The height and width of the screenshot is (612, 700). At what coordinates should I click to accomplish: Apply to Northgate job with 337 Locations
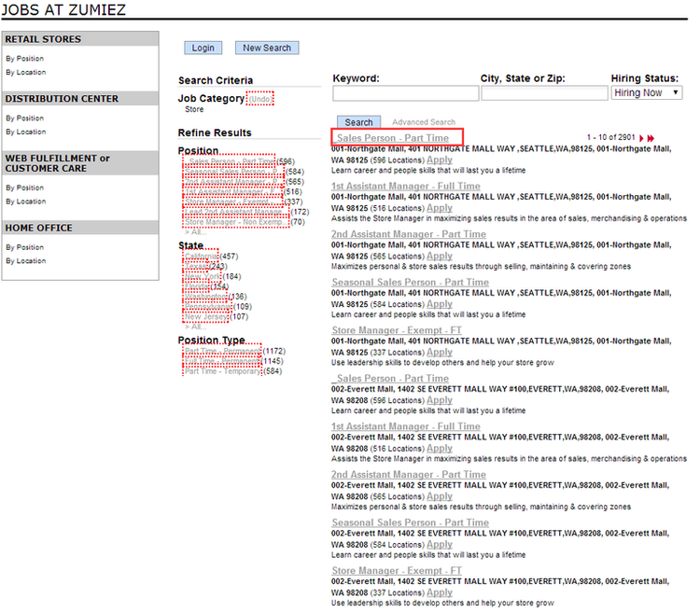click(x=440, y=353)
